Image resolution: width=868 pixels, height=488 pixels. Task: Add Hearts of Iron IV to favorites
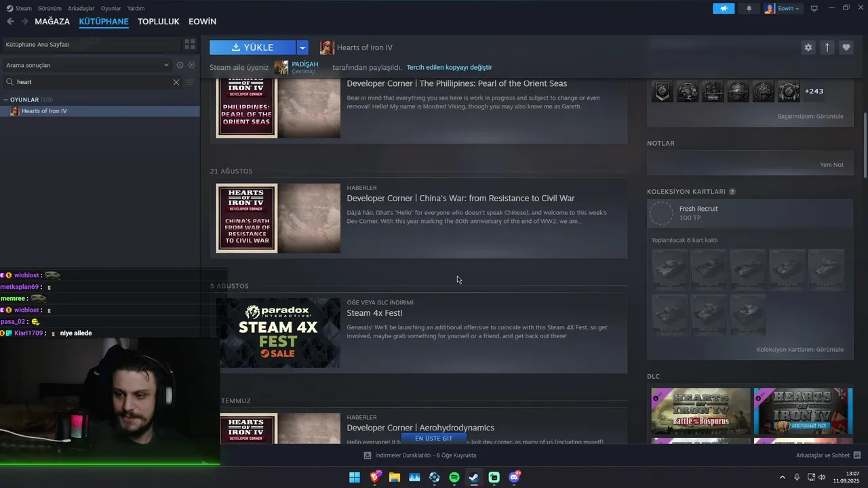click(x=846, y=47)
